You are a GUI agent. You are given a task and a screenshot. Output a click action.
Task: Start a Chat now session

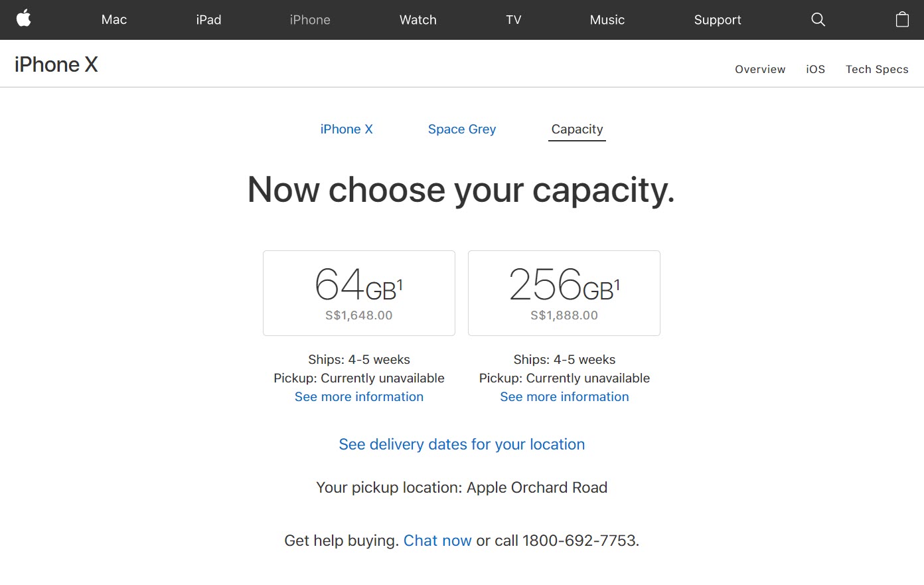click(437, 541)
